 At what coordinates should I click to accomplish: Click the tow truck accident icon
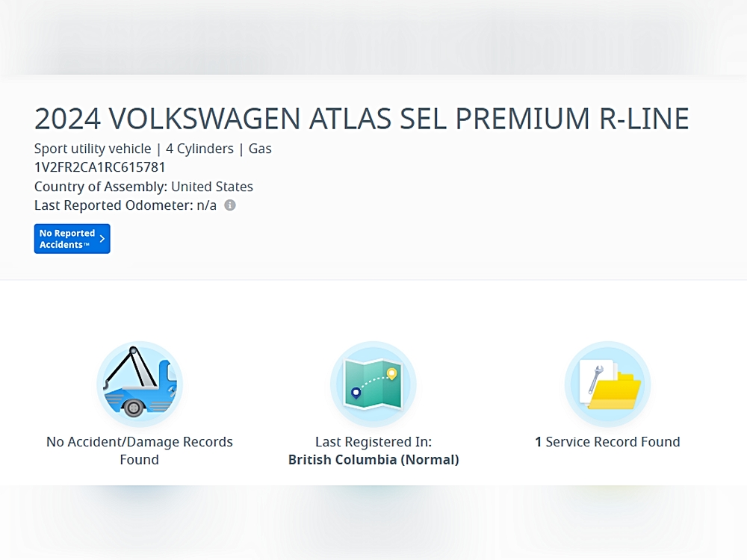pyautogui.click(x=140, y=385)
